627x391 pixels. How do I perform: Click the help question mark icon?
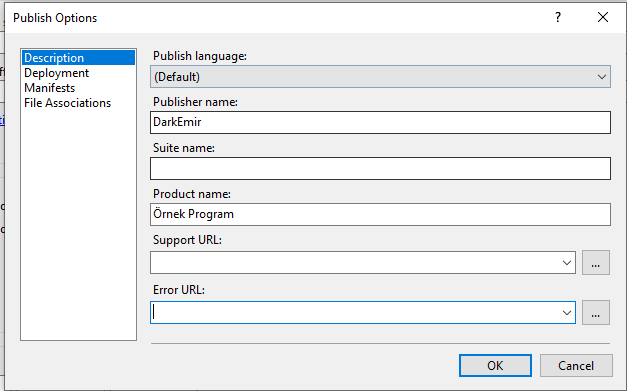point(558,17)
